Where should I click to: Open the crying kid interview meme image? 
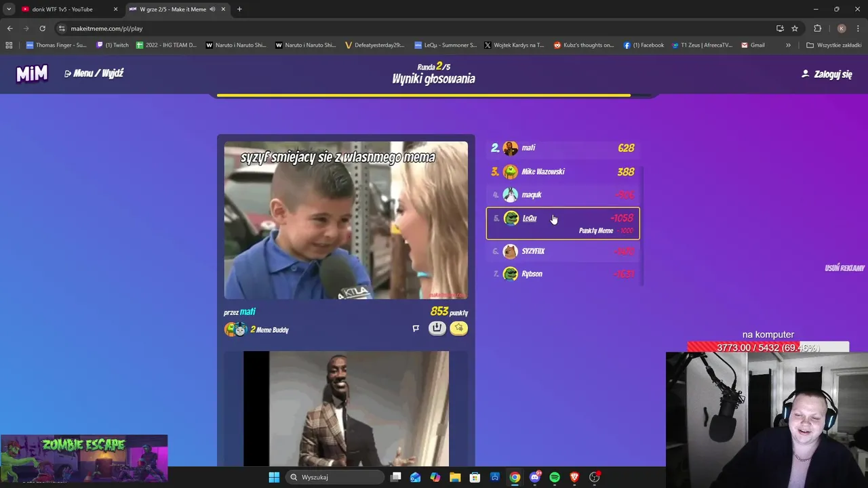pyautogui.click(x=346, y=220)
